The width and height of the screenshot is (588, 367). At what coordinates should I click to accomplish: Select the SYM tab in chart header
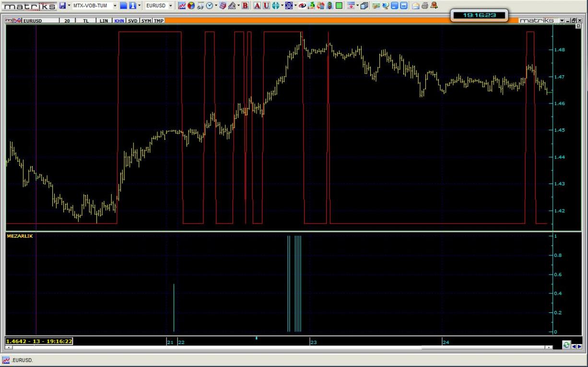(146, 21)
